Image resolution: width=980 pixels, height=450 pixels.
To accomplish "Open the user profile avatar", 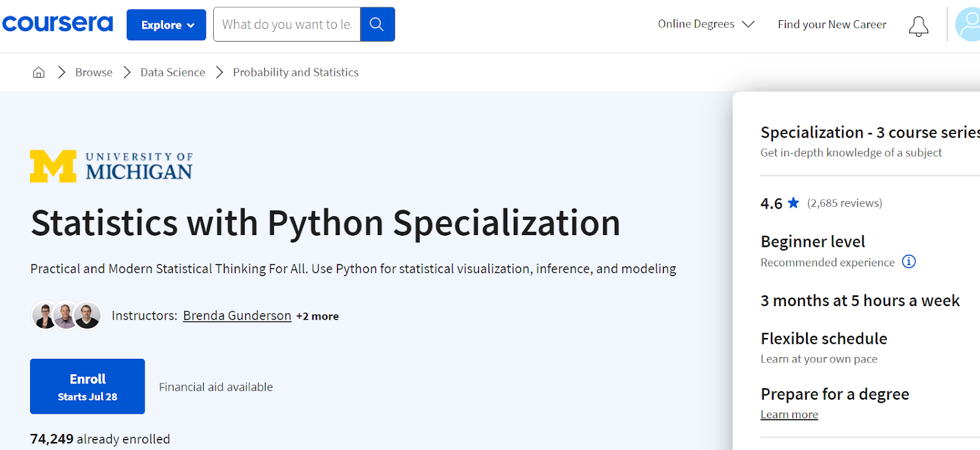I will tap(969, 24).
